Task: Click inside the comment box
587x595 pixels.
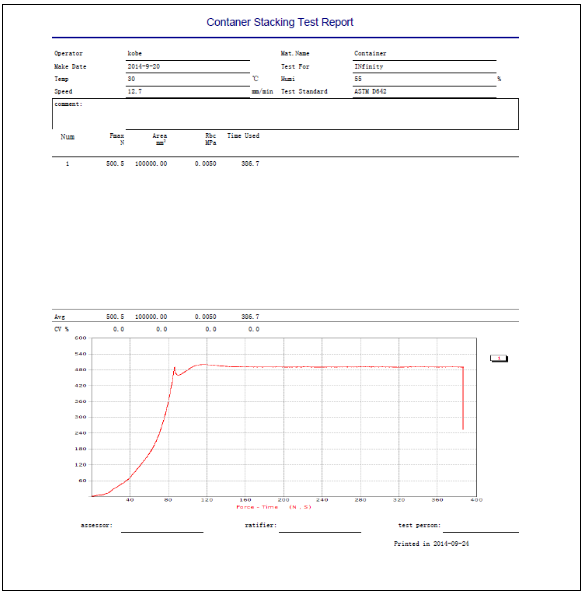Action: [285, 114]
